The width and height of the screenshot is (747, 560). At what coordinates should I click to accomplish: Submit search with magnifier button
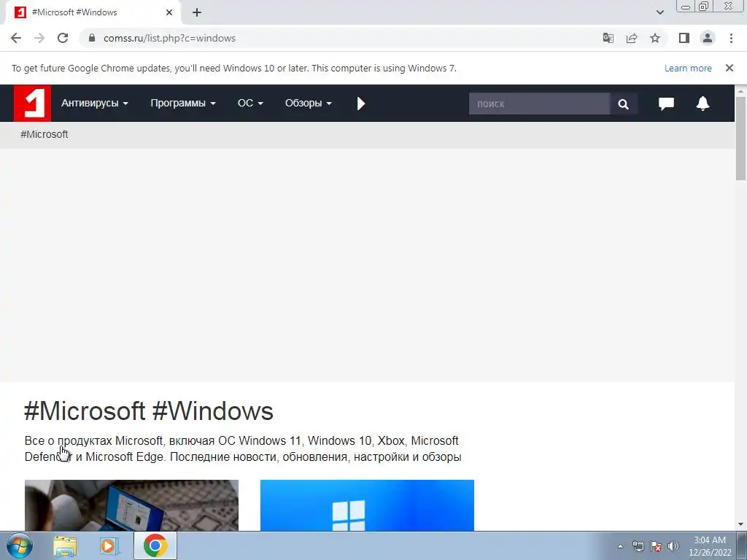623,104
